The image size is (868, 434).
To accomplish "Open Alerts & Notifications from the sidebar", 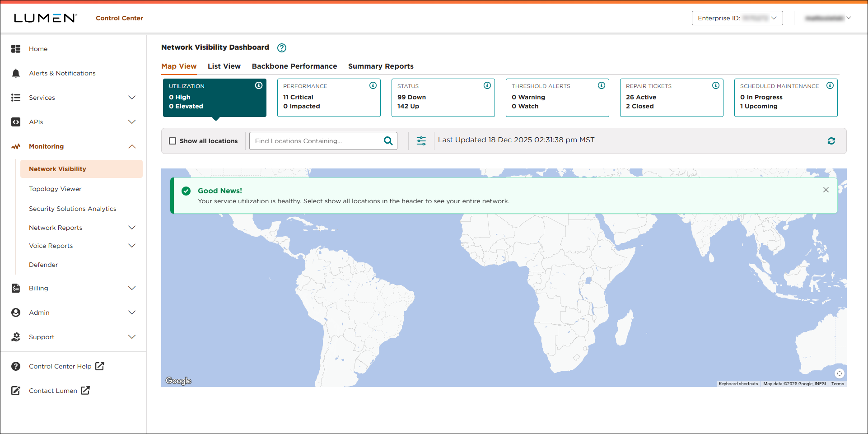I will tap(62, 73).
